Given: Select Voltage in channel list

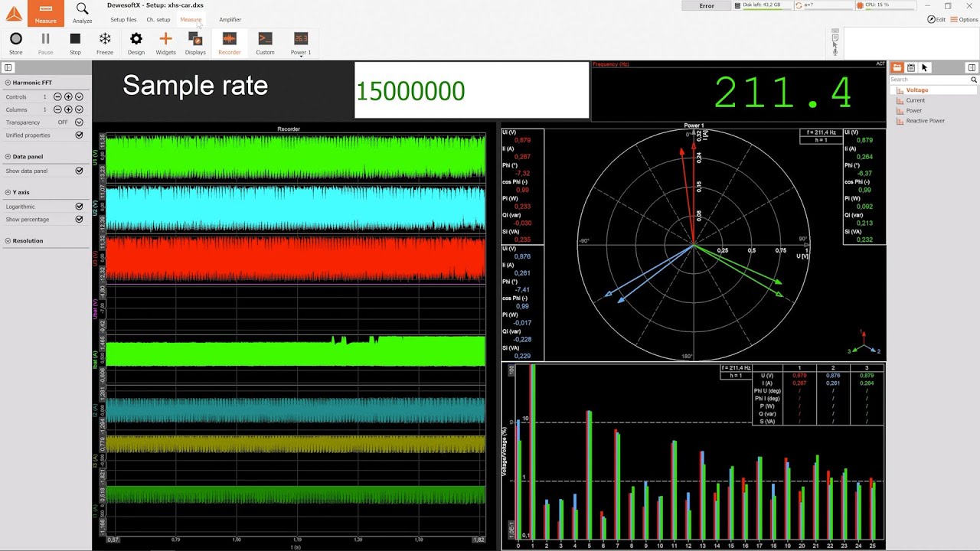Looking at the screenshot, I should (x=917, y=90).
